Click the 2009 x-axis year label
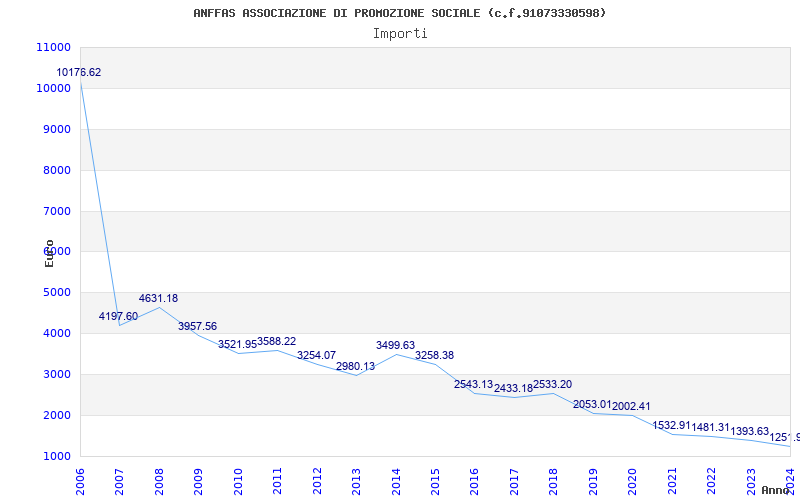The image size is (800, 500). tap(198, 481)
